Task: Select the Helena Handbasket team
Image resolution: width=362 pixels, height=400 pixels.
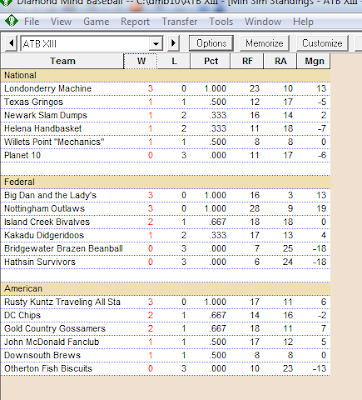Action: pyautogui.click(x=43, y=129)
